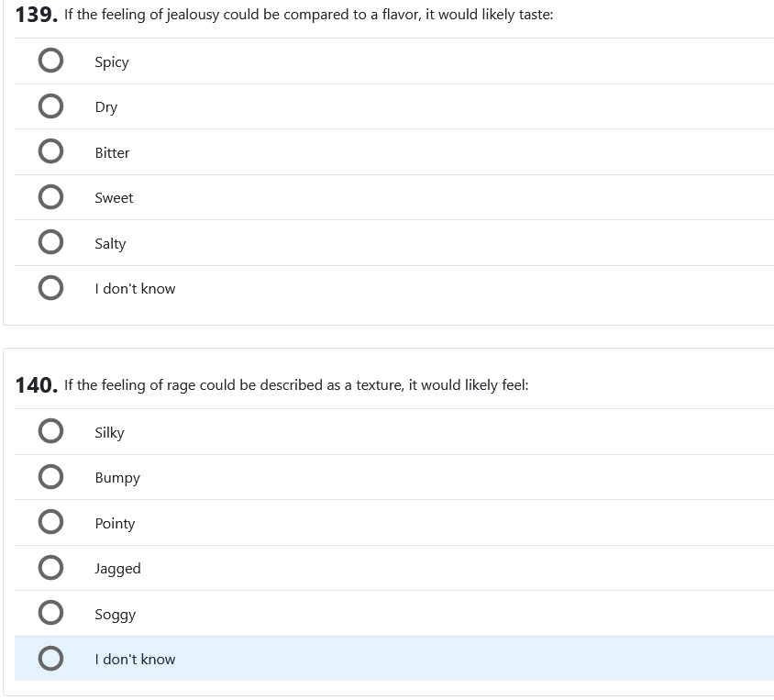This screenshot has width=774, height=700.
Task: Choose I don't know for question 140
Action: pos(51,659)
